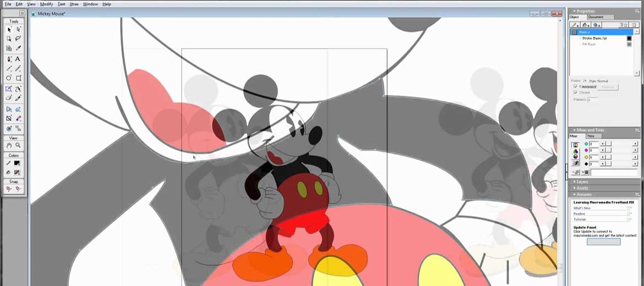644x286 pixels.
Task: Click the black stroke swatch in Properties list
Action: tap(629, 38)
